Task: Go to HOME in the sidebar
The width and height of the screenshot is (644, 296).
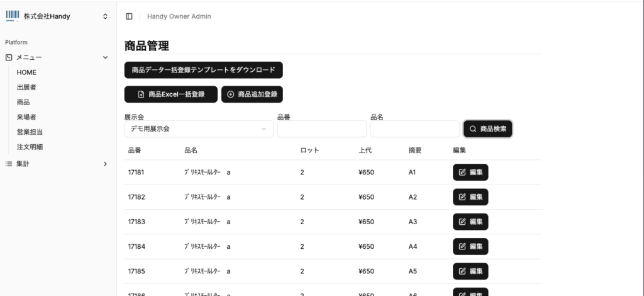Action: click(26, 72)
